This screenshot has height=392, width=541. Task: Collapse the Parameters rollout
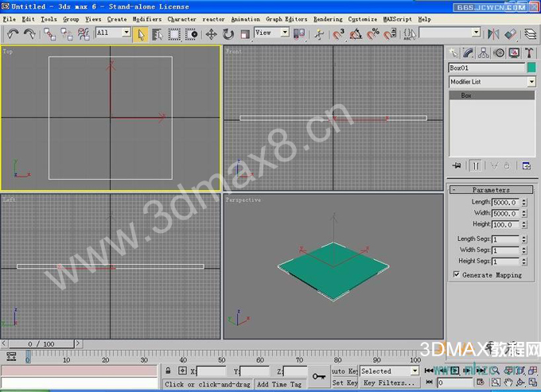[x=491, y=190]
